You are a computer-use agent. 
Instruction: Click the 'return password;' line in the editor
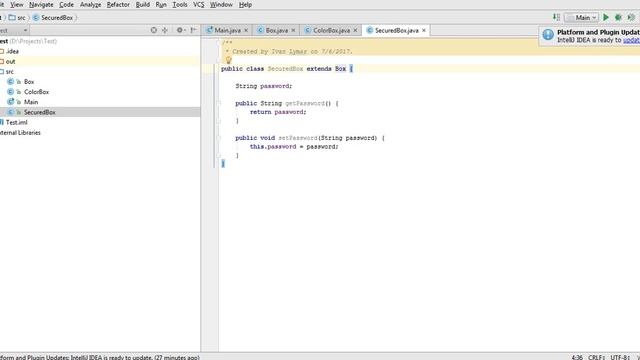[278, 112]
